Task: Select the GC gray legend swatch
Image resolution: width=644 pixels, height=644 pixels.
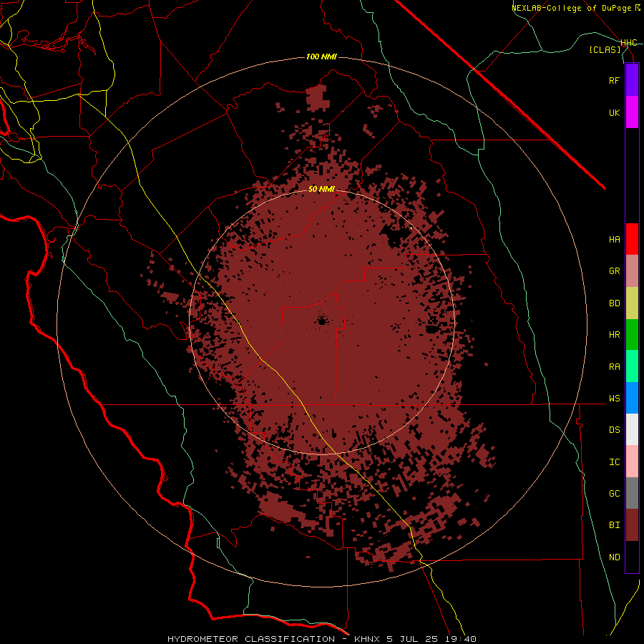Action: click(x=632, y=493)
